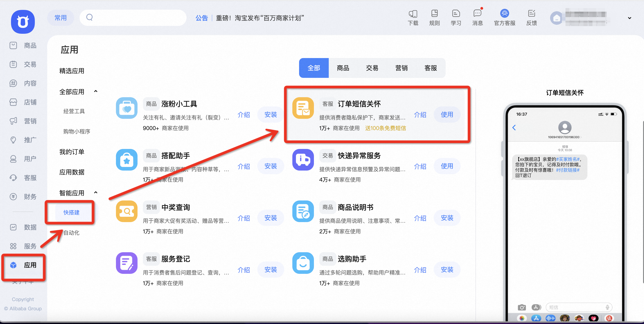
Task: Click the 订单短信关怀 app icon
Action: tap(303, 108)
